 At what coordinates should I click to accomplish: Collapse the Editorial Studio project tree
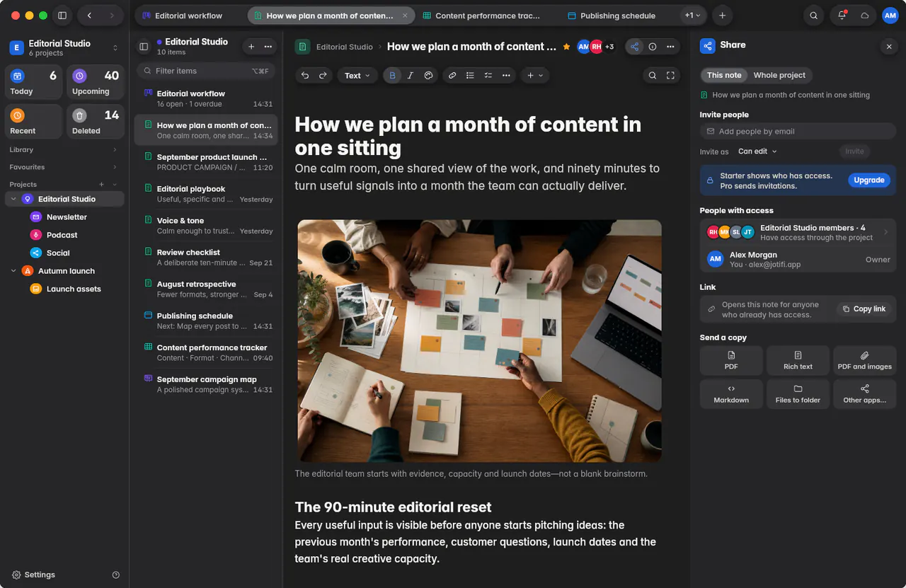pos(13,200)
